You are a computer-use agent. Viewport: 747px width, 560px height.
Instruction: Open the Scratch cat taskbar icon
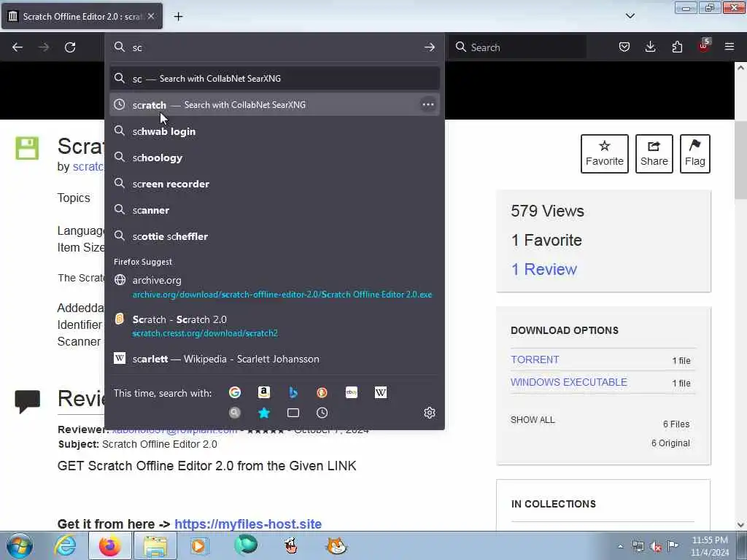336,545
